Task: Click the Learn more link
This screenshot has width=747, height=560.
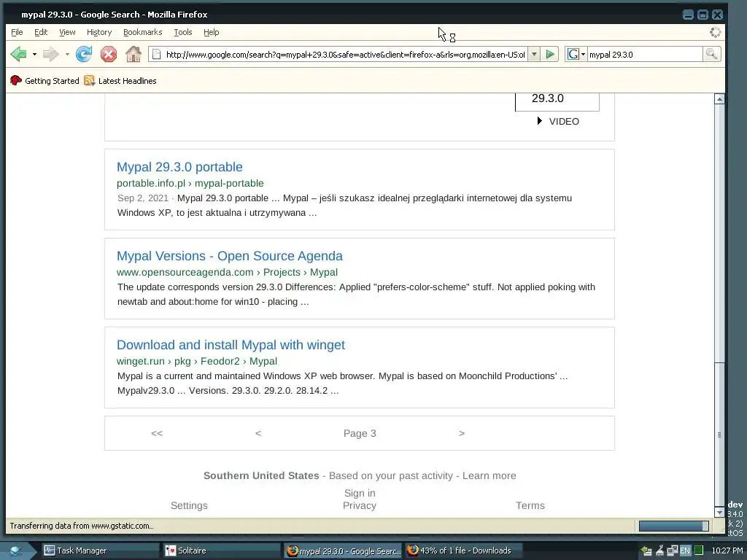Action: (489, 475)
